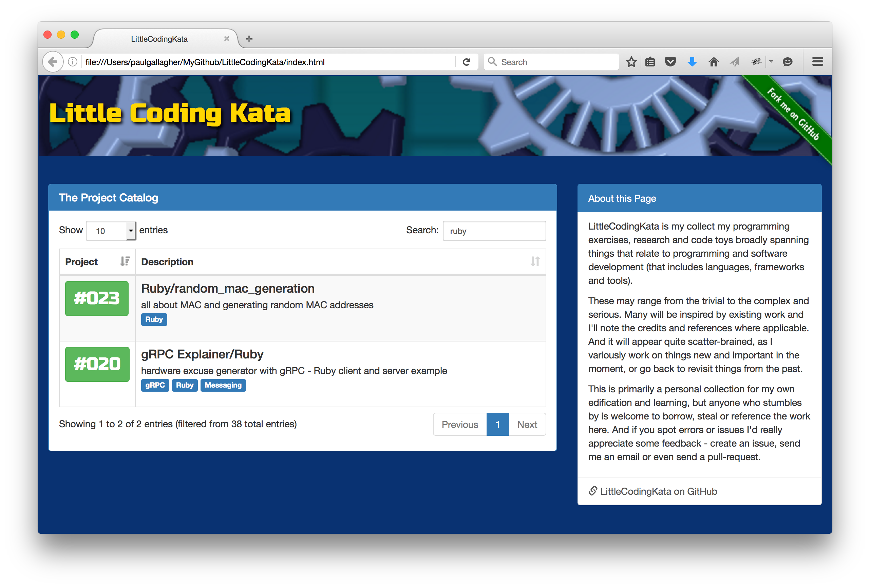Go to the Next results page
870x588 pixels.
pos(527,425)
